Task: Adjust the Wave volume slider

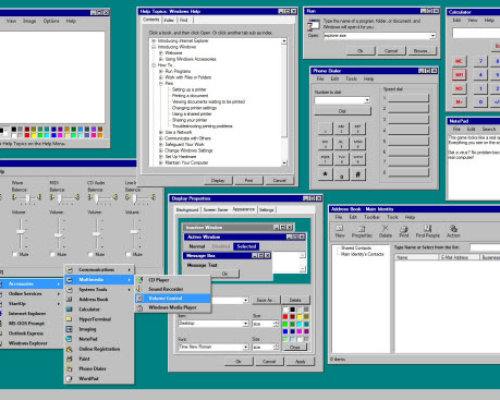Action: click(x=21, y=232)
